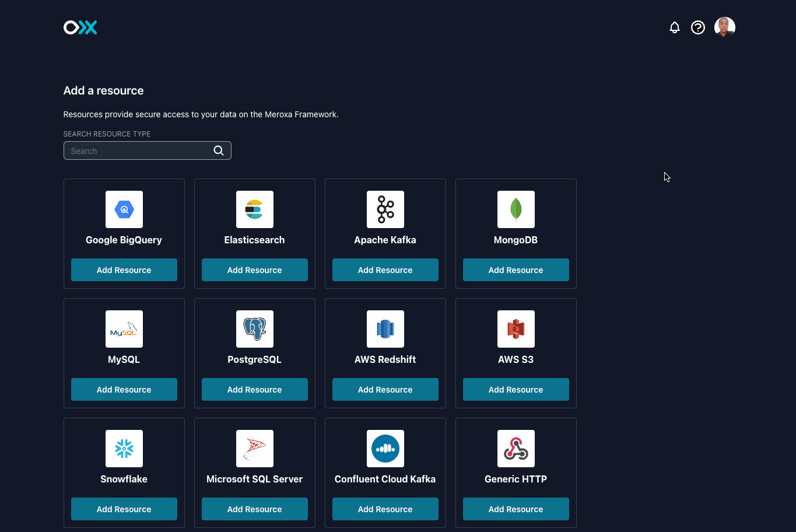Click the Apache Kafka icon
Screen dimensions: 796x532
point(385,209)
